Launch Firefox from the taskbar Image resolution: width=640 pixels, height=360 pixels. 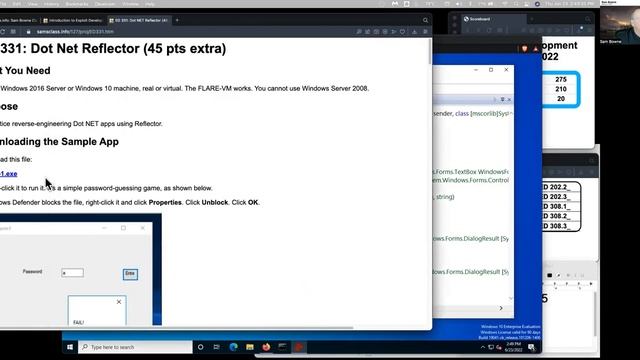pyautogui.click(x=266, y=347)
